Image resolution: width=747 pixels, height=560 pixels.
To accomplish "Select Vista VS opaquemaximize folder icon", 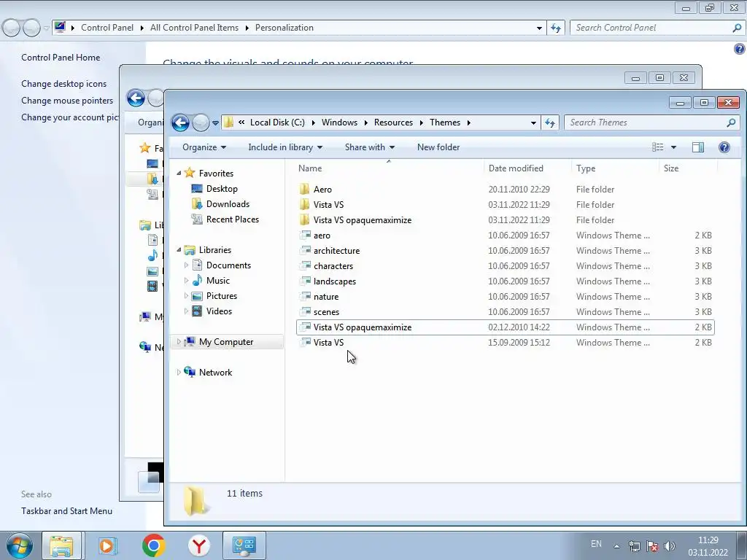I will (305, 219).
